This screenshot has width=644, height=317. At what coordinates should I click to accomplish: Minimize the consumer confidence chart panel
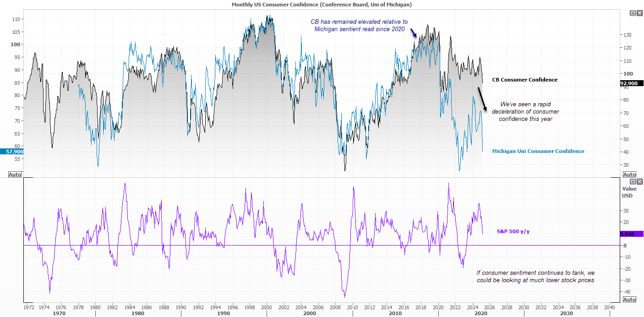(633, 13)
